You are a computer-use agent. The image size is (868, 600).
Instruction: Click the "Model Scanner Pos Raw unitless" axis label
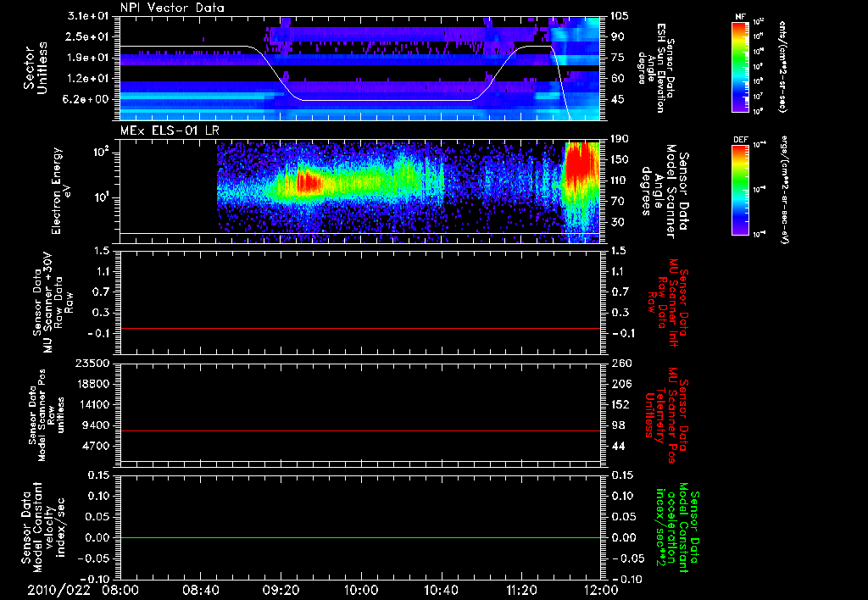pyautogui.click(x=47, y=416)
